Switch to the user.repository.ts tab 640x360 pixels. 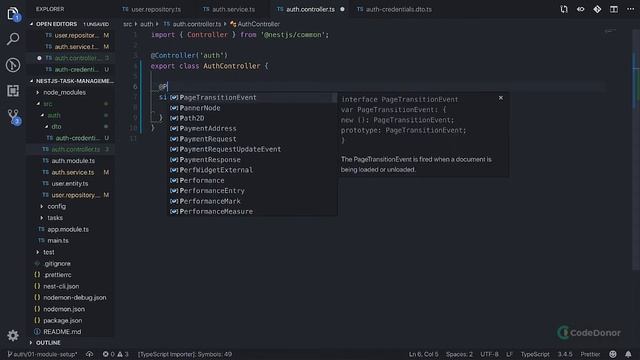(x=155, y=9)
